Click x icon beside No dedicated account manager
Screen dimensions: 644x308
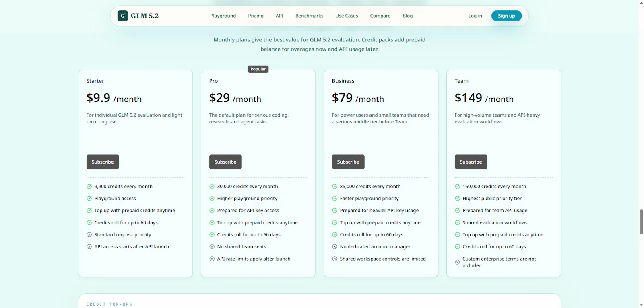[335, 246]
